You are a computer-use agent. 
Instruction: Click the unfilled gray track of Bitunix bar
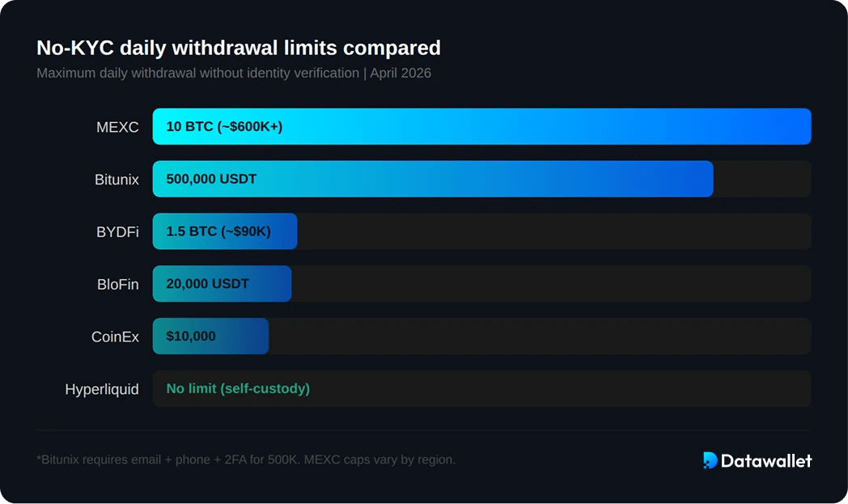[761, 179]
